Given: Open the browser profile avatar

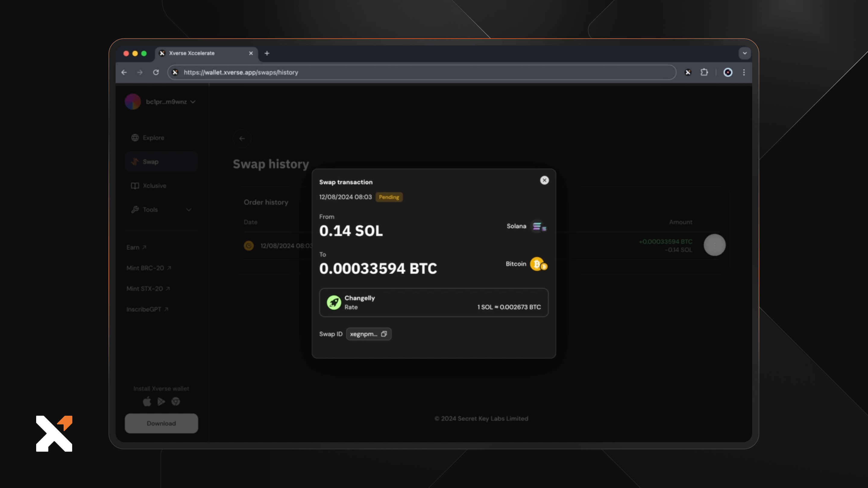Looking at the screenshot, I should [x=728, y=72].
